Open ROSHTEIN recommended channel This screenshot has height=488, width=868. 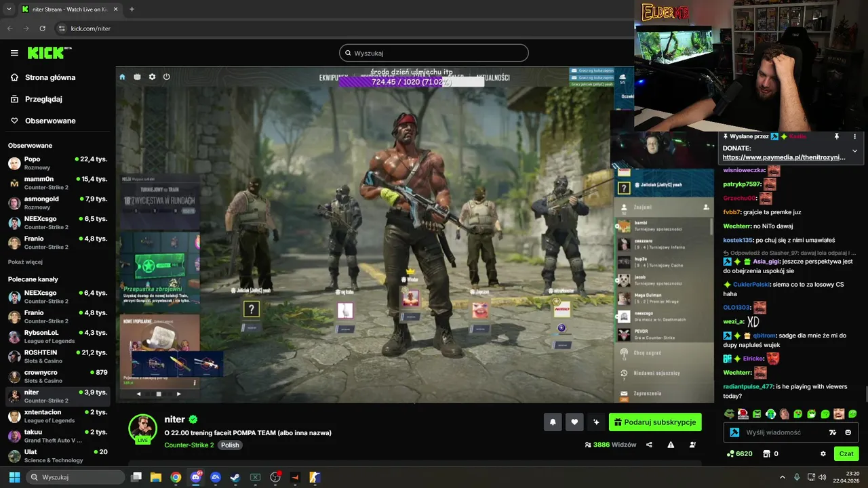tap(58, 357)
